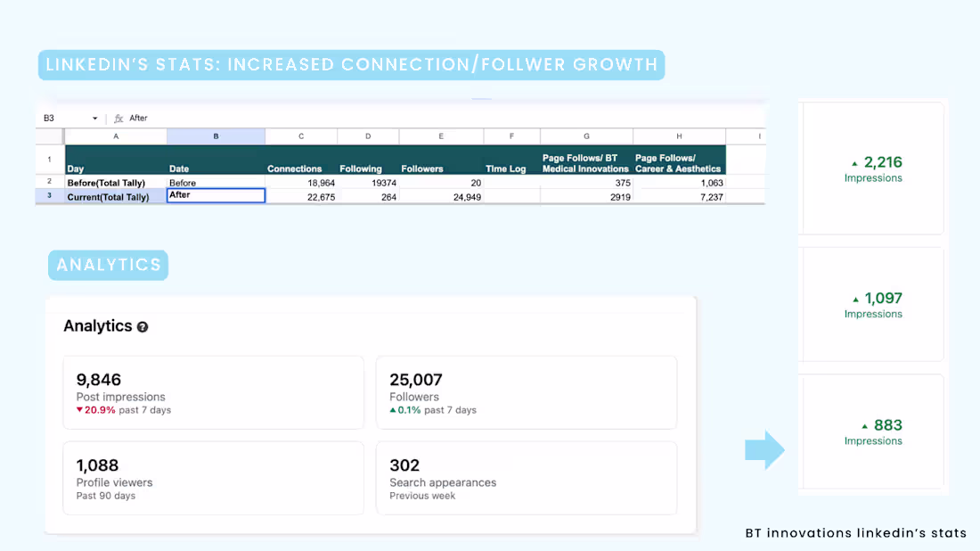Click the 9,846 Post impressions card
980x551 pixels.
pyautogui.click(x=214, y=392)
